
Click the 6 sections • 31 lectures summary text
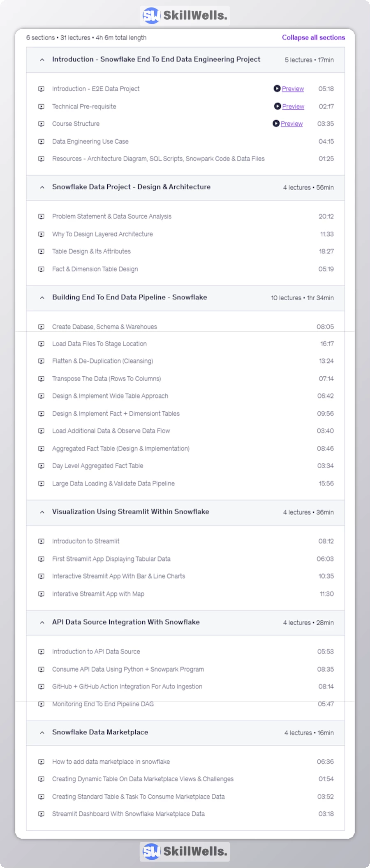pyautogui.click(x=86, y=38)
